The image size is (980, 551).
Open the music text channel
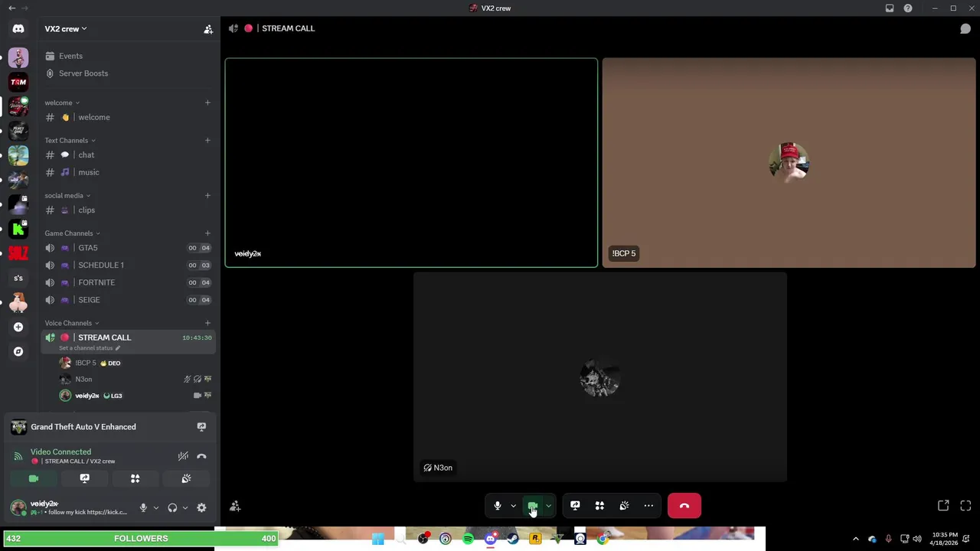(128, 172)
